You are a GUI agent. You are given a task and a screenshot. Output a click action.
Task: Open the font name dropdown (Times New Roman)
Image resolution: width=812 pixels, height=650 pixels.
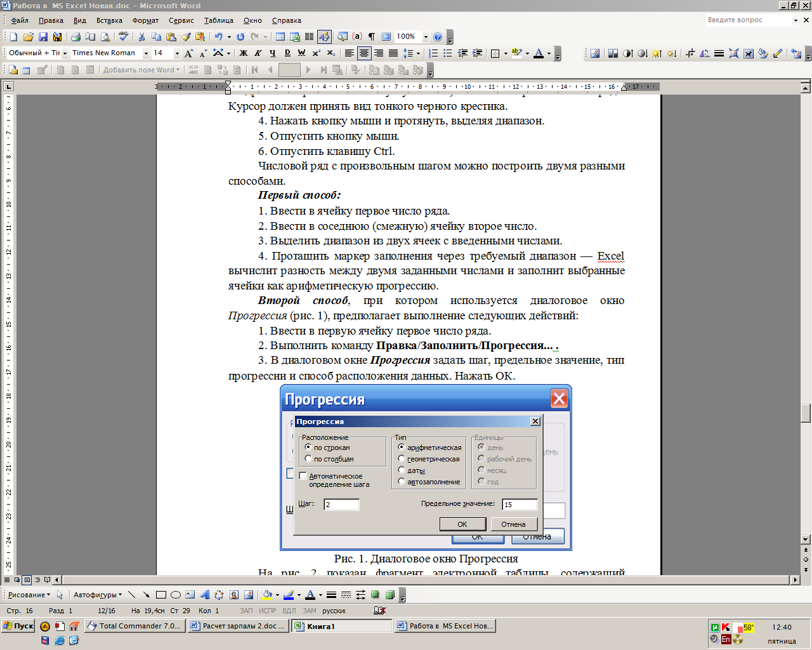[146, 53]
